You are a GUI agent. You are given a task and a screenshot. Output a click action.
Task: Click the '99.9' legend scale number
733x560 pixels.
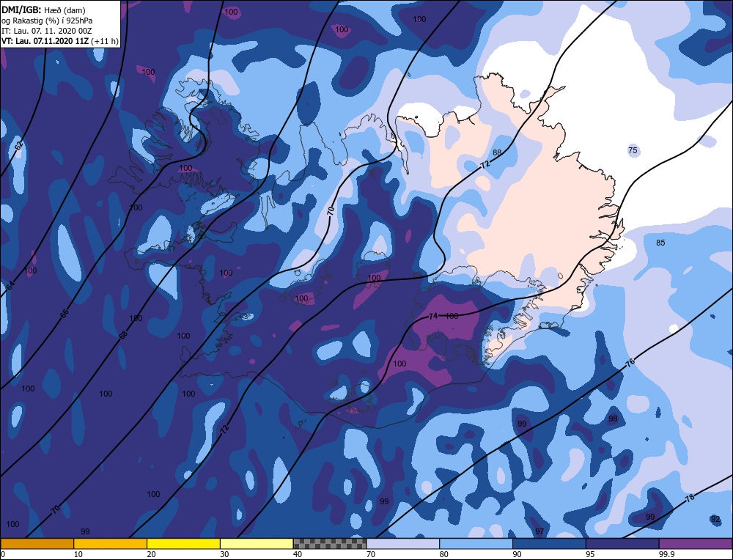[666, 554]
